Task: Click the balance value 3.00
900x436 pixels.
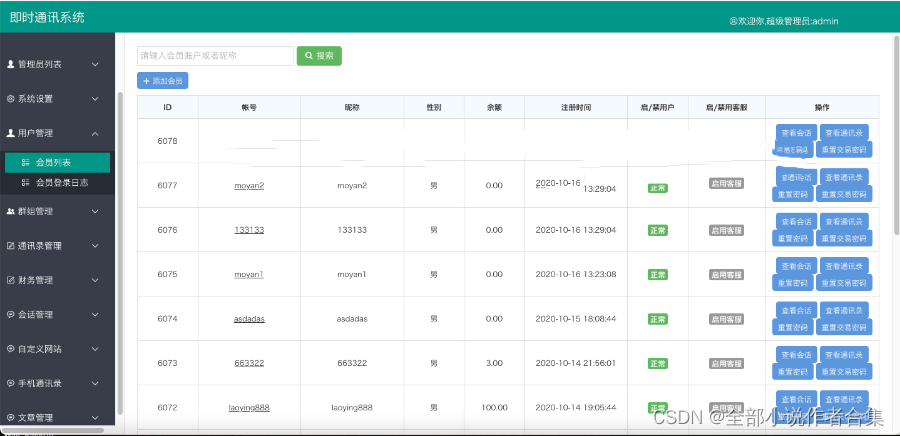Action: [x=494, y=363]
